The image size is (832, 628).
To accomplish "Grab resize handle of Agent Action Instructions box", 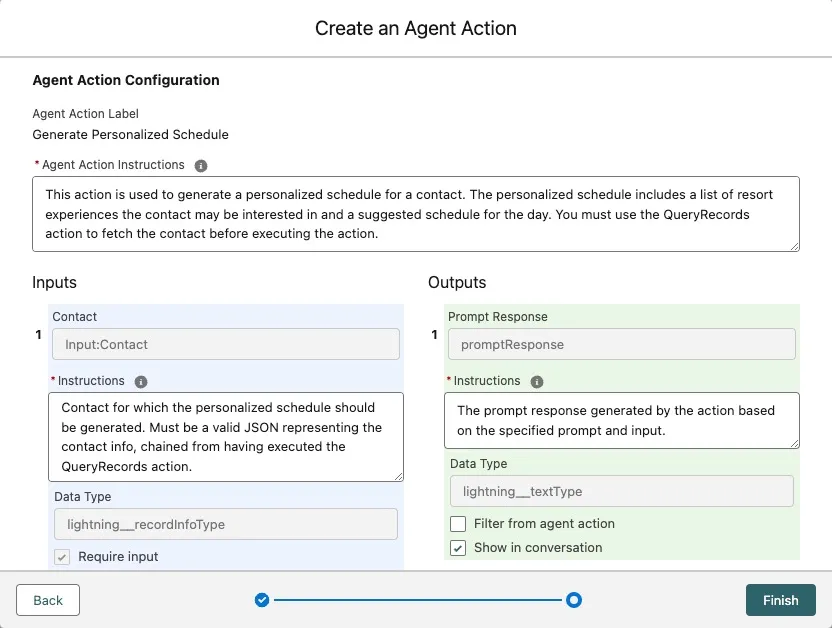I will tap(794, 245).
